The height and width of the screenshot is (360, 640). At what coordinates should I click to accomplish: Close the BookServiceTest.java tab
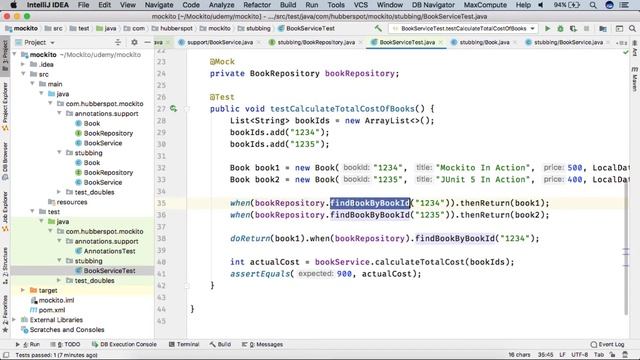point(440,42)
